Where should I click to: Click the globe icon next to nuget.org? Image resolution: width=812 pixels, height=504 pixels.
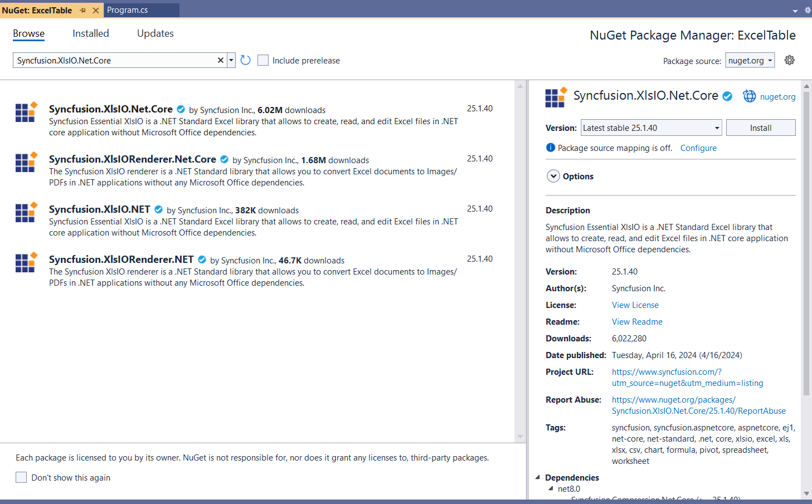(x=750, y=96)
